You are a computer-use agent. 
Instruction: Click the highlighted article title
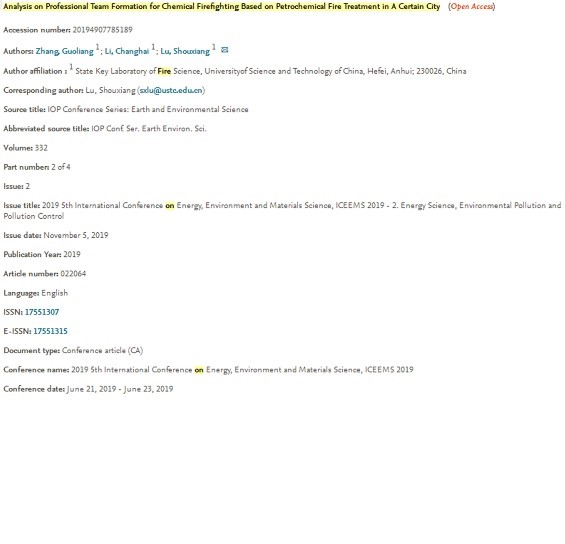222,6
